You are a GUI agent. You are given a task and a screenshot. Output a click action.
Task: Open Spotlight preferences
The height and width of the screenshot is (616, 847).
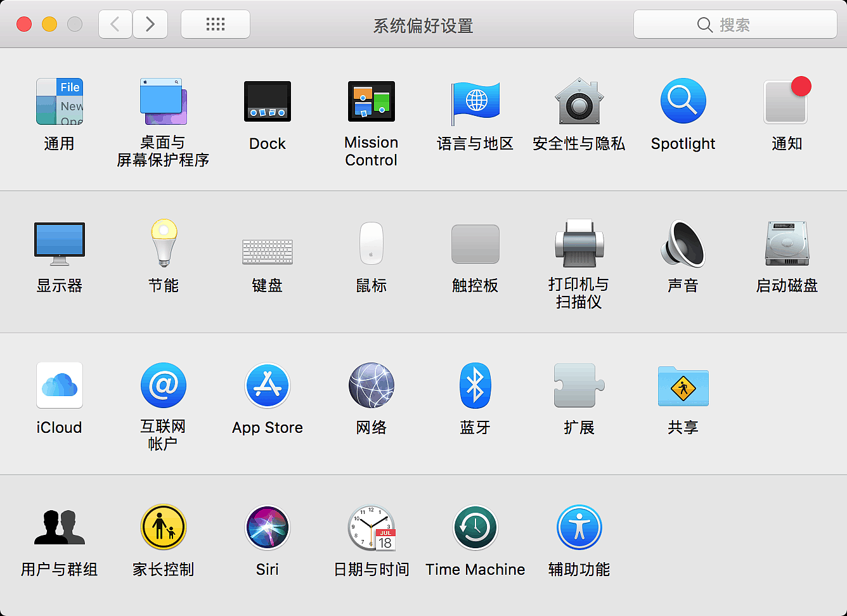click(683, 101)
